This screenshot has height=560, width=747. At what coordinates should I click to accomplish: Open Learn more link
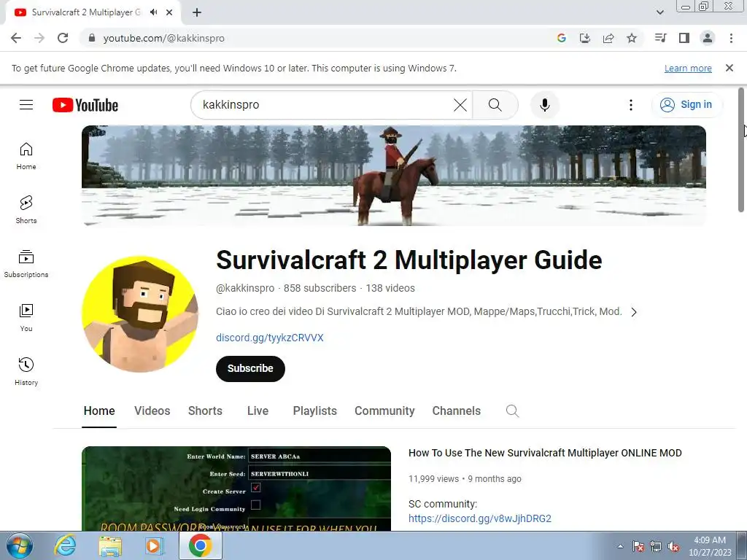[688, 68]
